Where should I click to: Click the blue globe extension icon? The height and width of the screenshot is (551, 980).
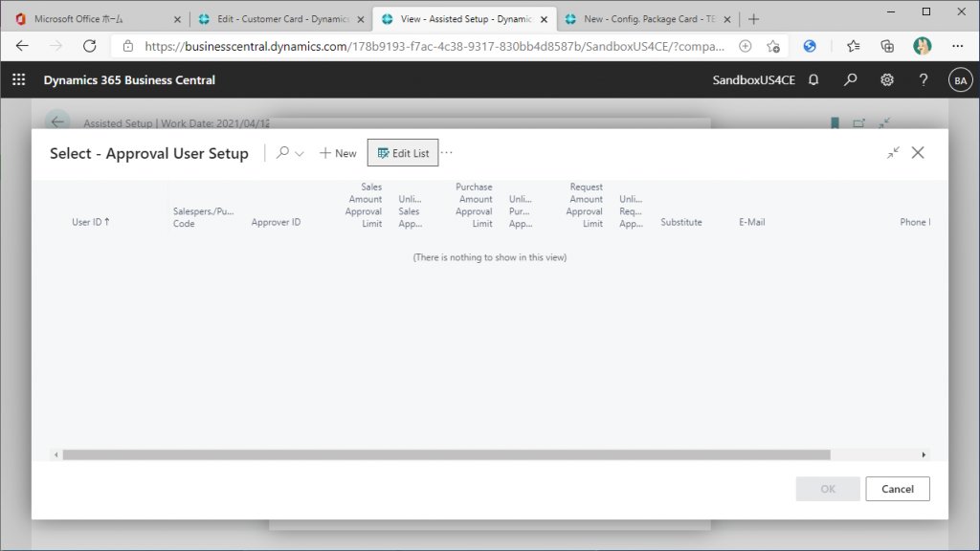coord(810,46)
